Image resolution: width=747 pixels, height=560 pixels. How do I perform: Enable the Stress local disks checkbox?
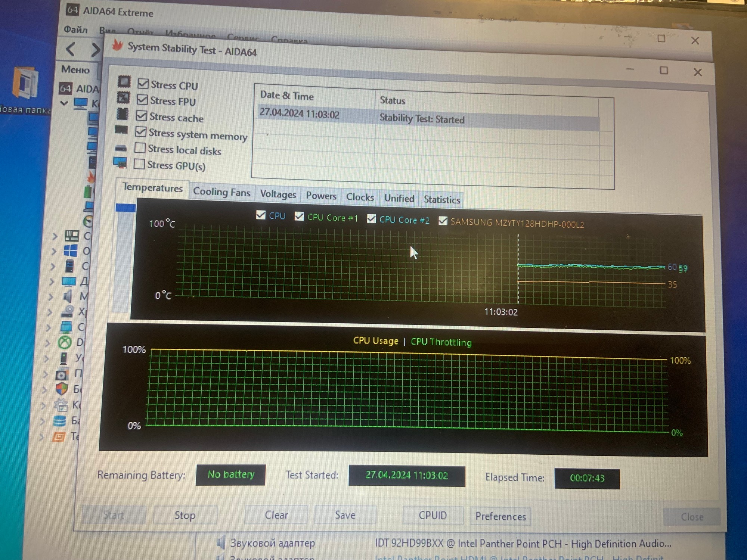coord(140,148)
